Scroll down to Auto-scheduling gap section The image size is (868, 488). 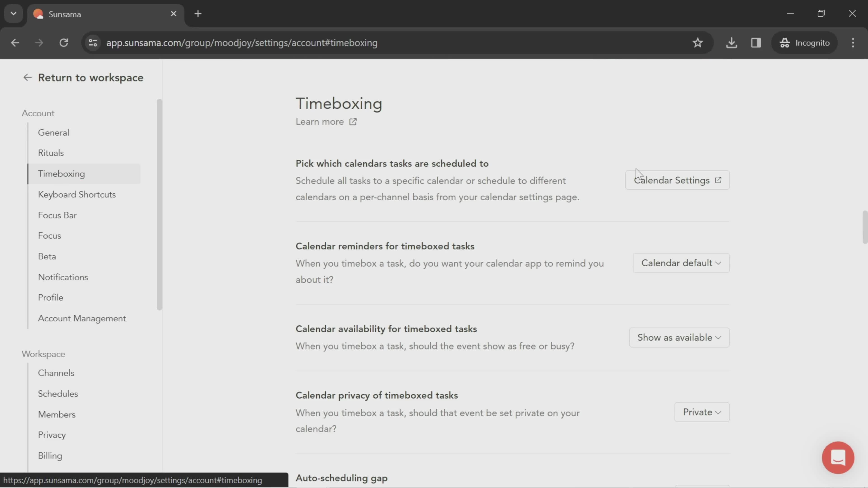click(342, 478)
